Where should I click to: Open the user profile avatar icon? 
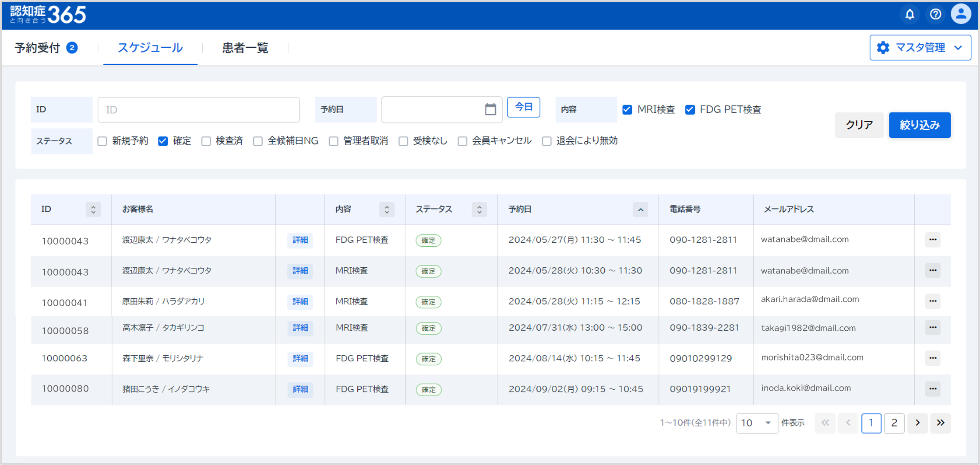tap(961, 14)
